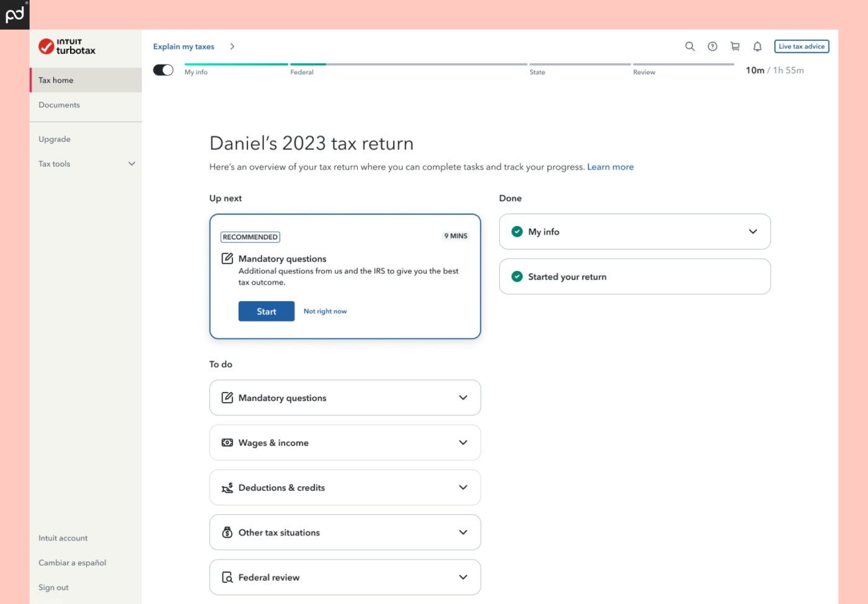The width and height of the screenshot is (868, 604).
Task: Click the money icon beside Wages & income
Action: pos(227,442)
